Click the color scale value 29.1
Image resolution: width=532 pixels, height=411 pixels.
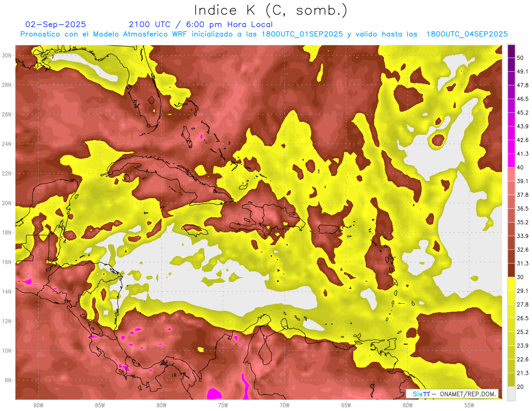522,291
